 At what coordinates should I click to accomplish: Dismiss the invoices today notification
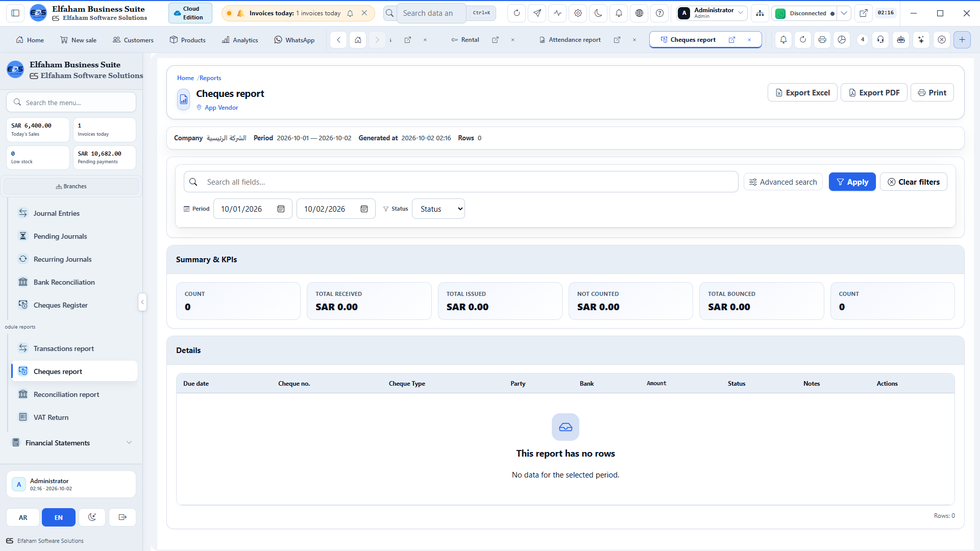[364, 13]
